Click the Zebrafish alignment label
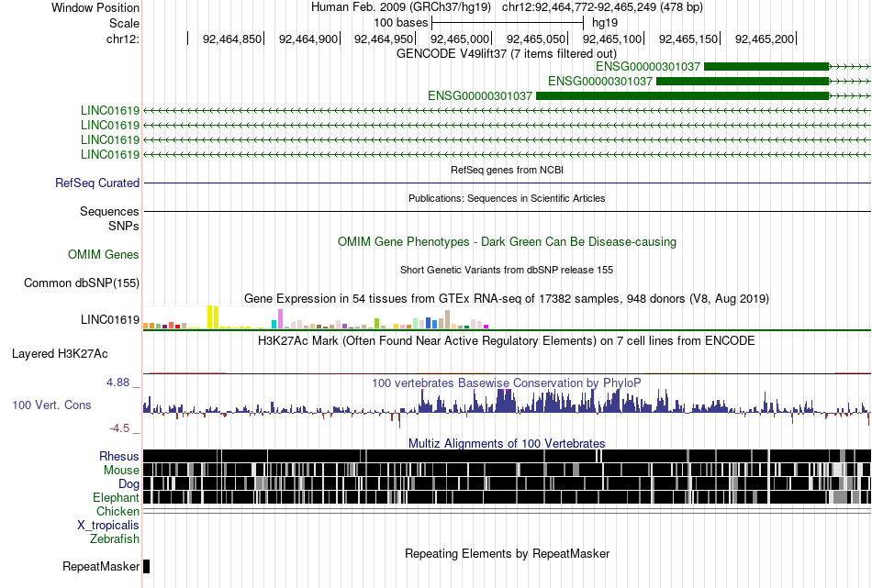Screen dimensions: 872x588 pyautogui.click(x=115, y=538)
